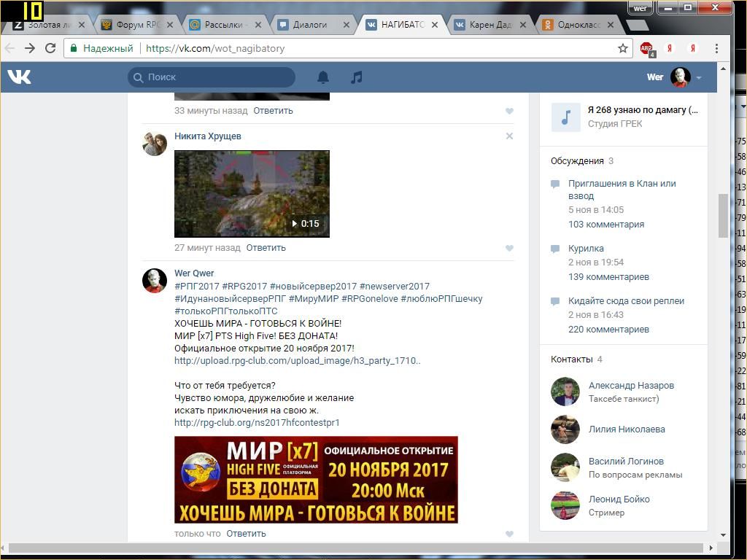Switch to the Рассылки tab
This screenshot has height=560, width=747.
click(224, 25)
